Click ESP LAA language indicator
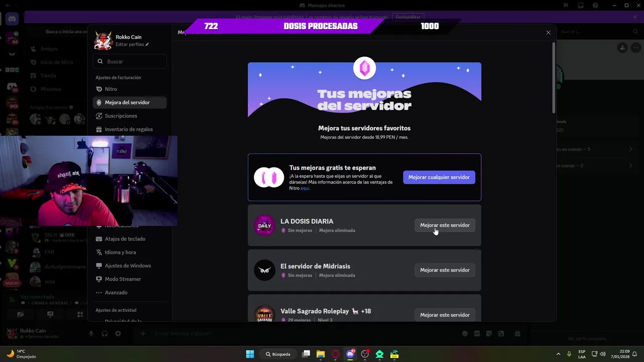Image resolution: width=644 pixels, height=362 pixels. (582, 354)
